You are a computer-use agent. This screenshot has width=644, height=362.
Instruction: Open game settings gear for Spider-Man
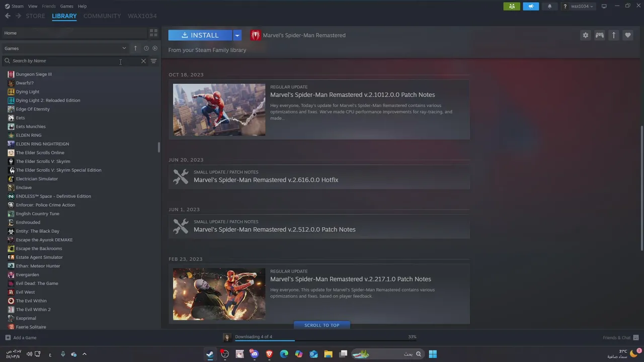[585, 35]
